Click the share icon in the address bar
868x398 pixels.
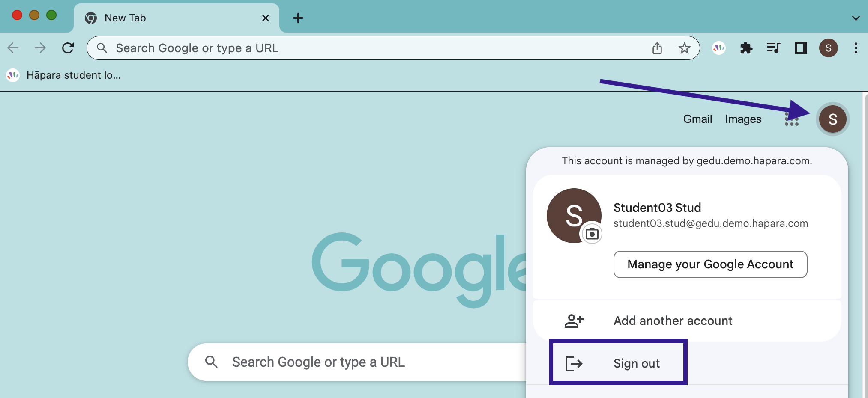[x=658, y=48]
